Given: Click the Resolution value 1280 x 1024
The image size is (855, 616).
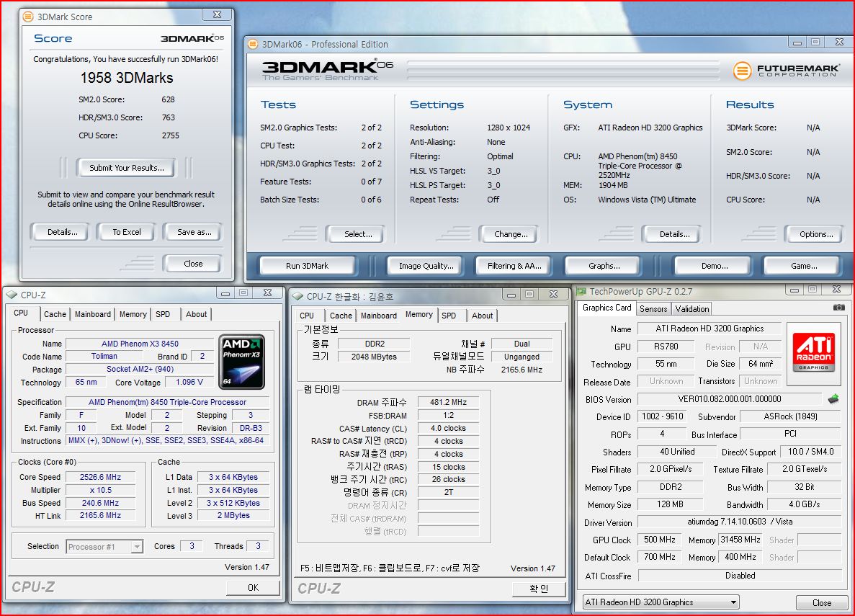Looking at the screenshot, I should click(x=509, y=128).
